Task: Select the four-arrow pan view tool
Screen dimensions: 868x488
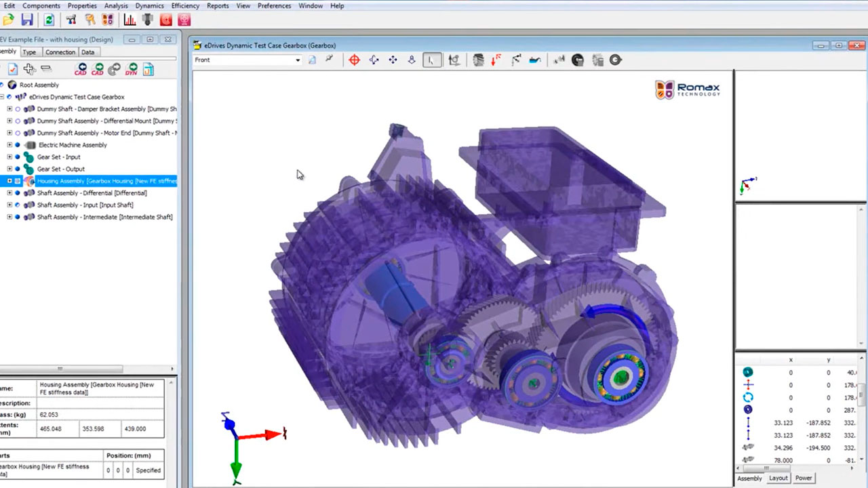Action: click(393, 60)
